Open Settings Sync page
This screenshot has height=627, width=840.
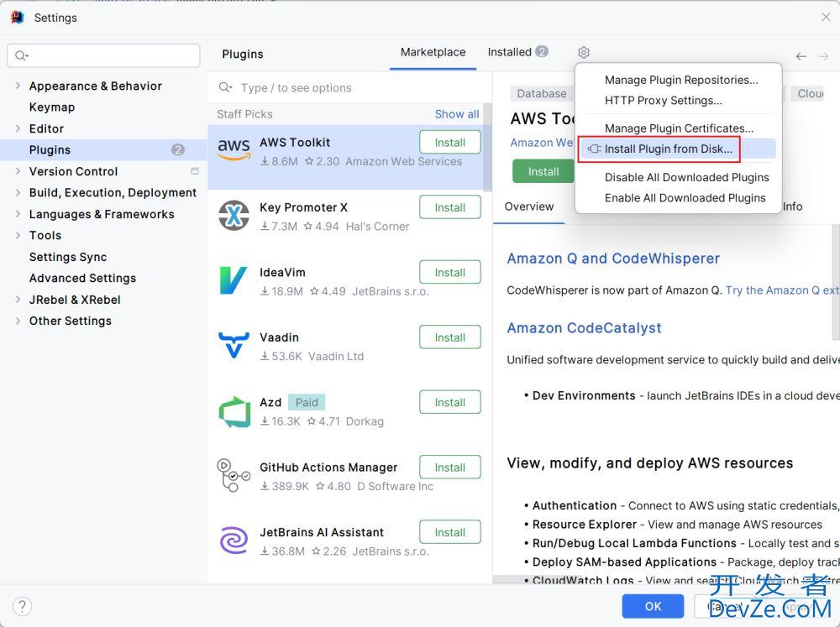68,257
